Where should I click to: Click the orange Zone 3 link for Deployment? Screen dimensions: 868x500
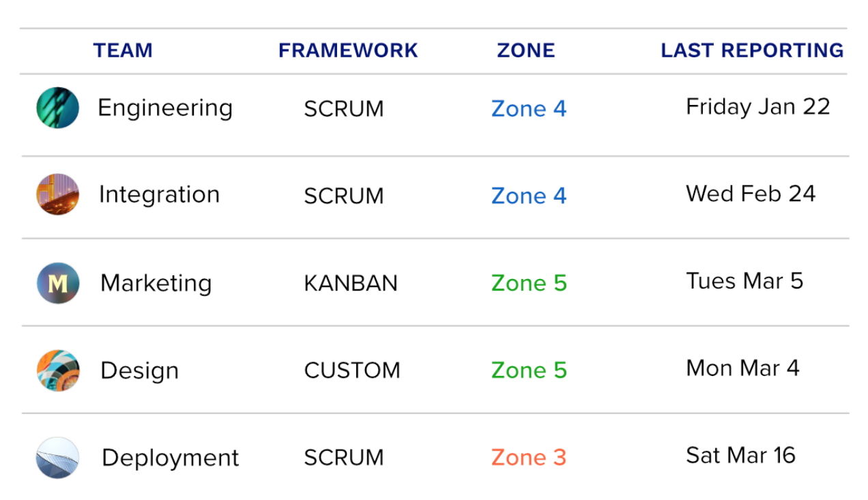(x=529, y=458)
